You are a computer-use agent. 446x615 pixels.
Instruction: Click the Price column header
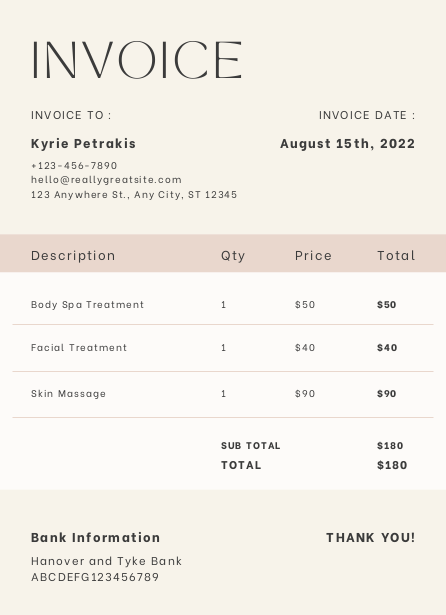pos(313,256)
